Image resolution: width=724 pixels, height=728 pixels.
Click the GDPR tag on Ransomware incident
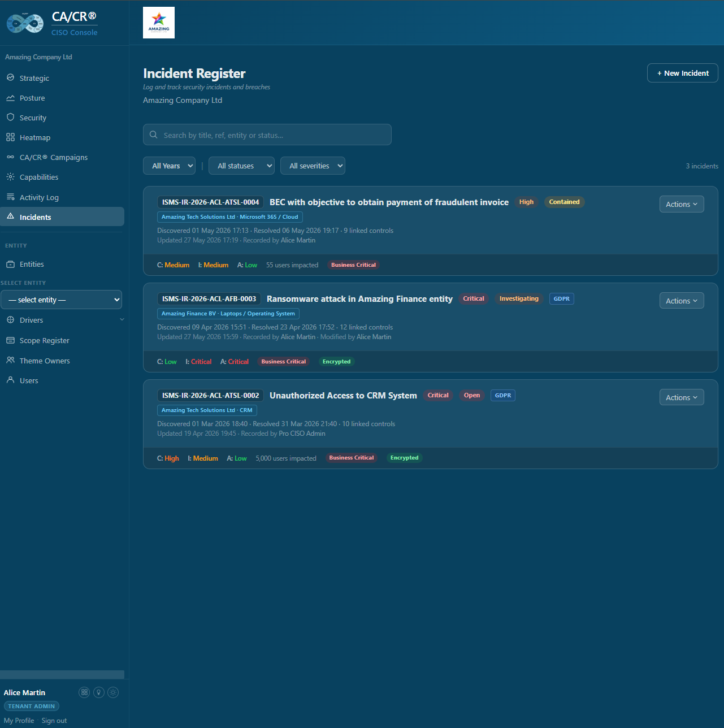coord(562,298)
